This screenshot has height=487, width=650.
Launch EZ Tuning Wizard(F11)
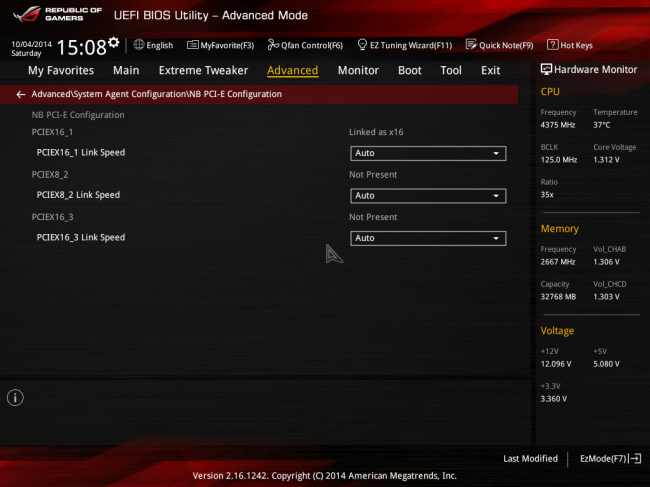coord(405,45)
